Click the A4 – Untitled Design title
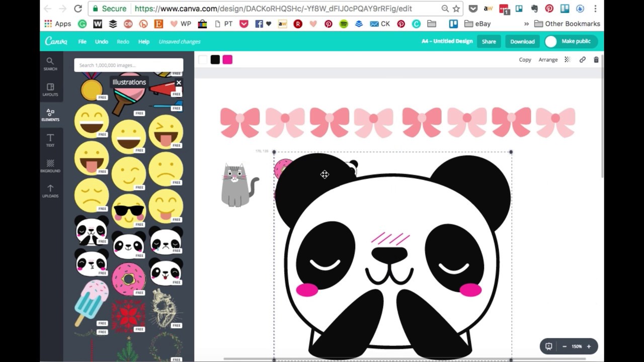644x362 pixels. [447, 41]
